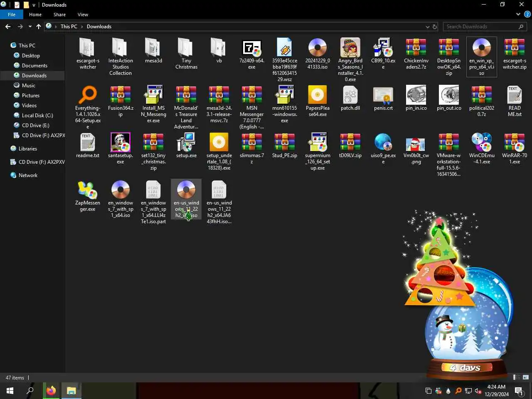Expand the ribbon with the chevron
The image size is (532, 399).
[x=518, y=14]
